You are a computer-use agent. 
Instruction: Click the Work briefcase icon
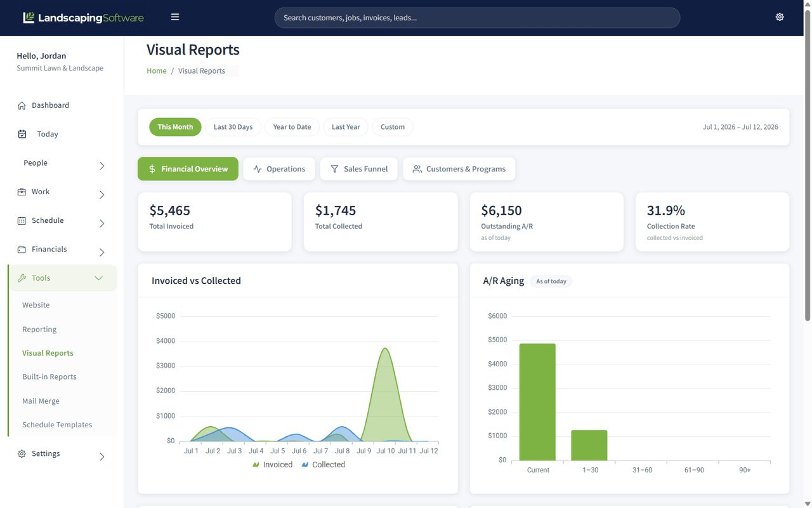point(22,192)
